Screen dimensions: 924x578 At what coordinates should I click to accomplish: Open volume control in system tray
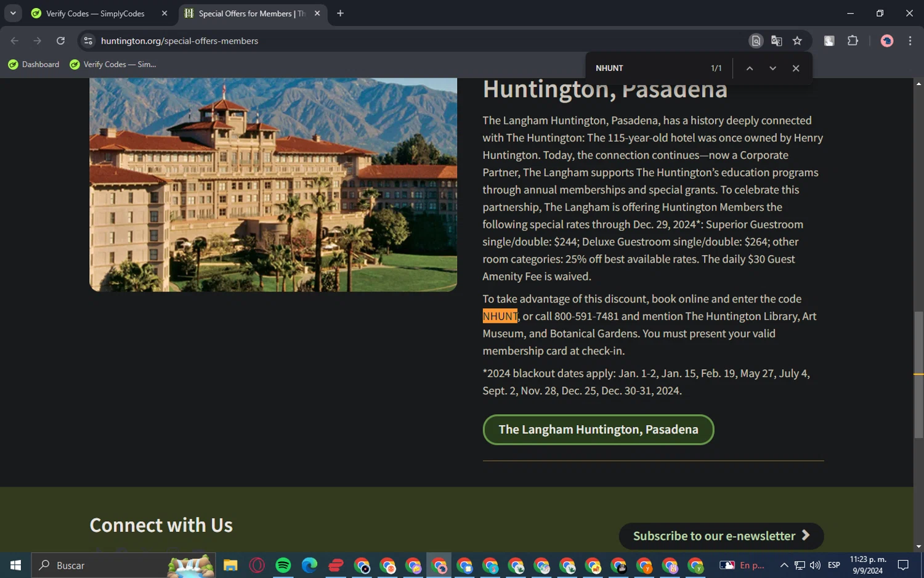point(815,565)
